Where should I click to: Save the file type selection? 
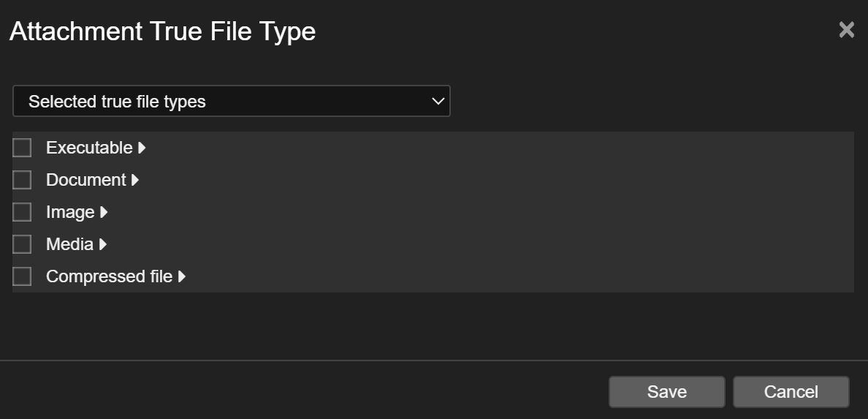666,392
